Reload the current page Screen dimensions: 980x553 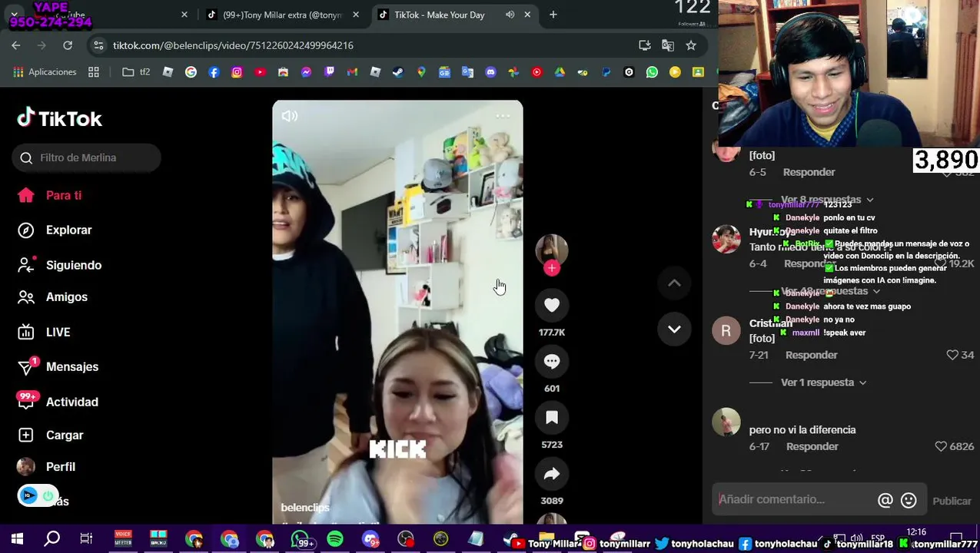[68, 45]
